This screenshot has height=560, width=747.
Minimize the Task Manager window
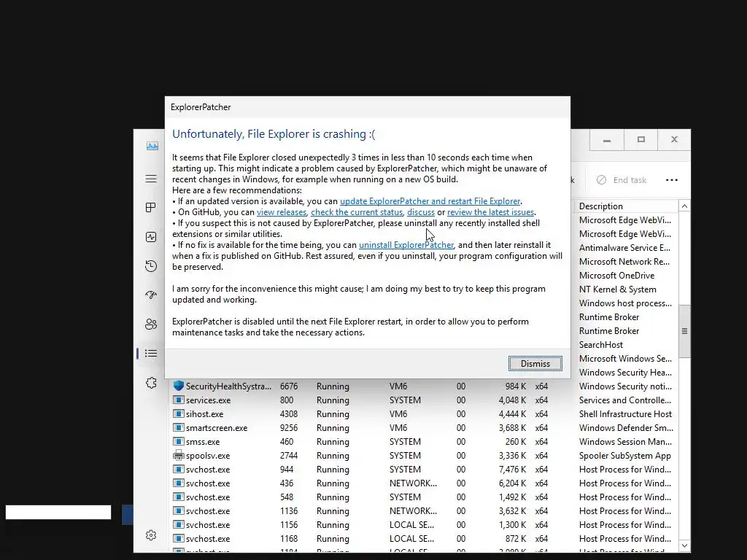606,140
